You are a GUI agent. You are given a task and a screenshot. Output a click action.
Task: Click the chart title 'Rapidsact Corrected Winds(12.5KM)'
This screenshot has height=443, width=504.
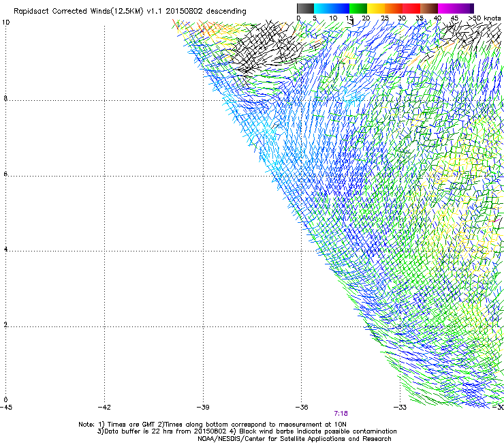click(78, 12)
